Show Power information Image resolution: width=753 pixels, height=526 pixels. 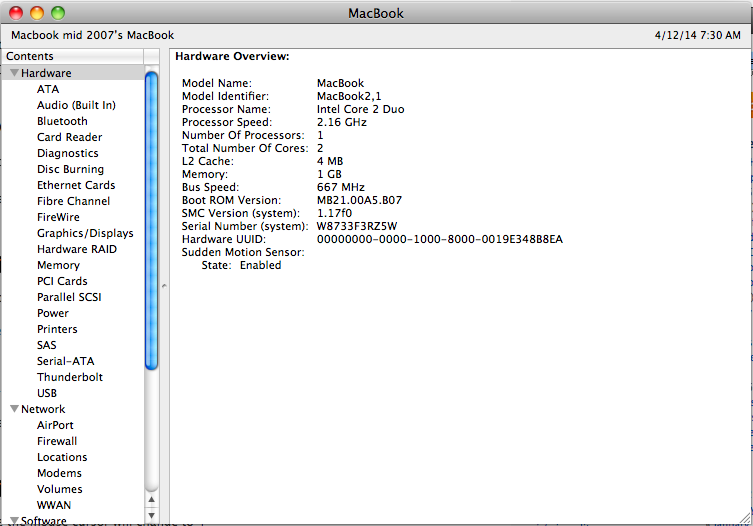[53, 313]
